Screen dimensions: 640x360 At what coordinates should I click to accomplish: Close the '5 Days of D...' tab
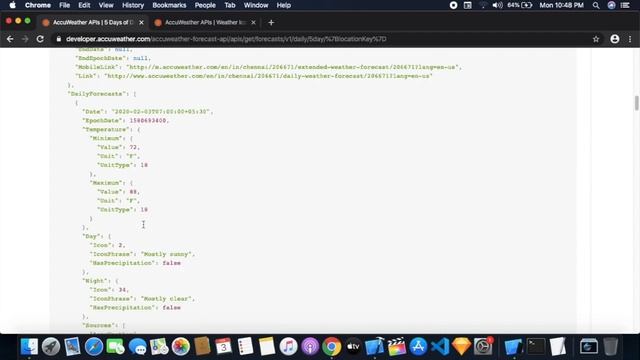click(141, 22)
